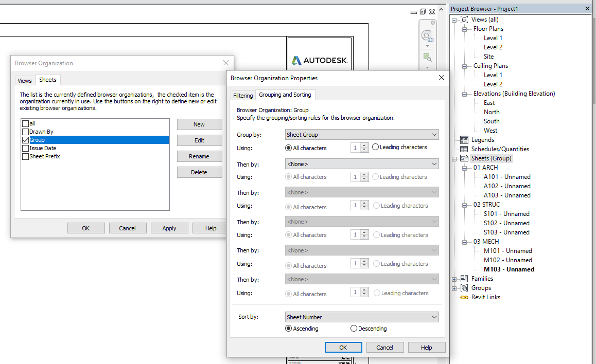Select sheet M103 - Unnamed

[x=509, y=269]
